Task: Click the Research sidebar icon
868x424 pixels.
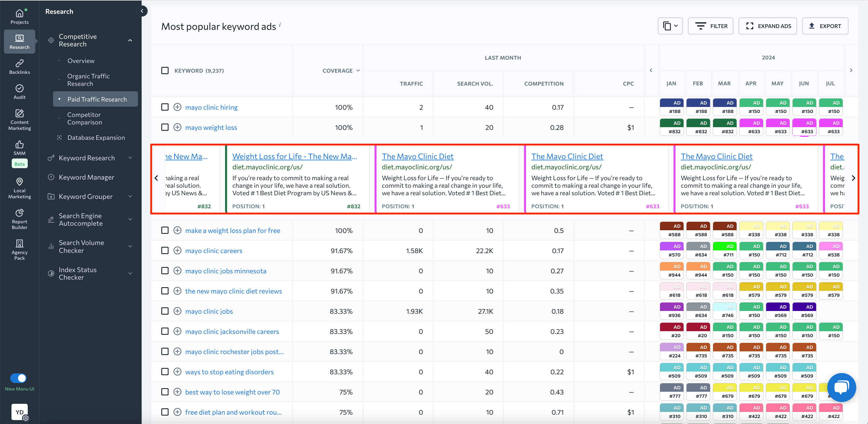Action: click(x=20, y=42)
